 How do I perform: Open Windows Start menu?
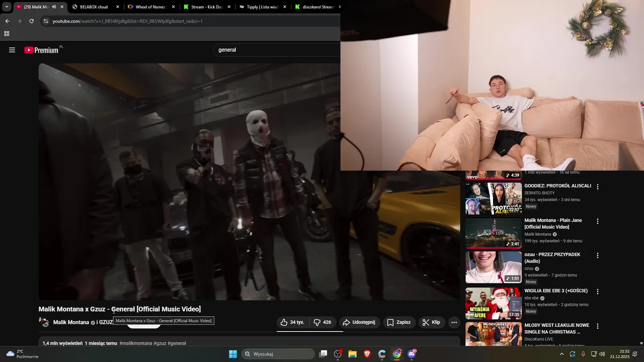point(233,354)
